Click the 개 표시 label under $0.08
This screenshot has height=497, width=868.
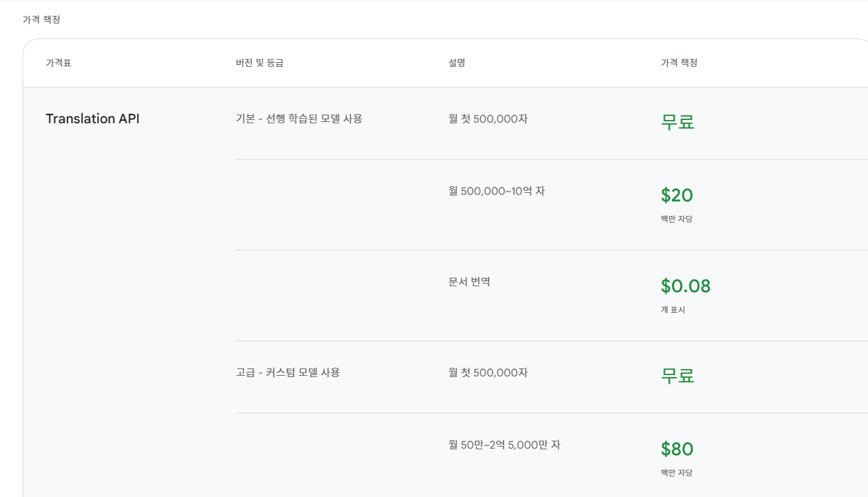tap(673, 309)
